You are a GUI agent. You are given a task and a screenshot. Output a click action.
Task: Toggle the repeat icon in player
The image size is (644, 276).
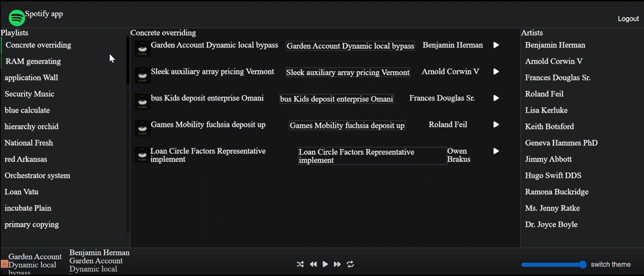coord(350,264)
